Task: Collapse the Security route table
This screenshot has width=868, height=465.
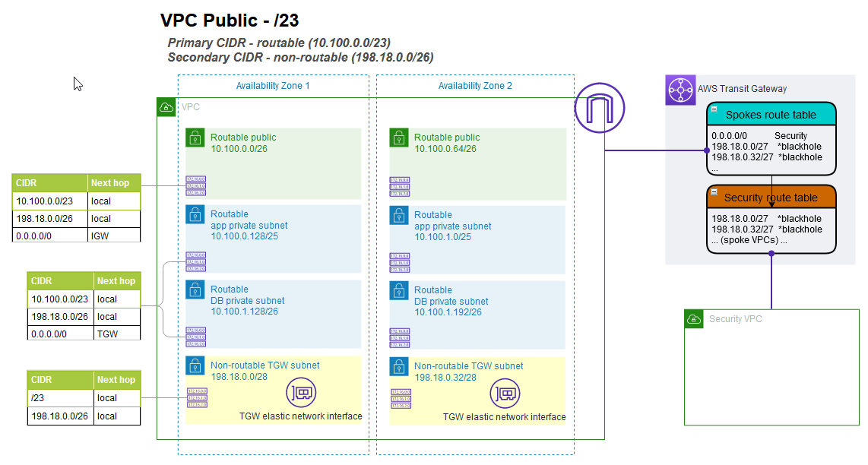Action: (713, 192)
